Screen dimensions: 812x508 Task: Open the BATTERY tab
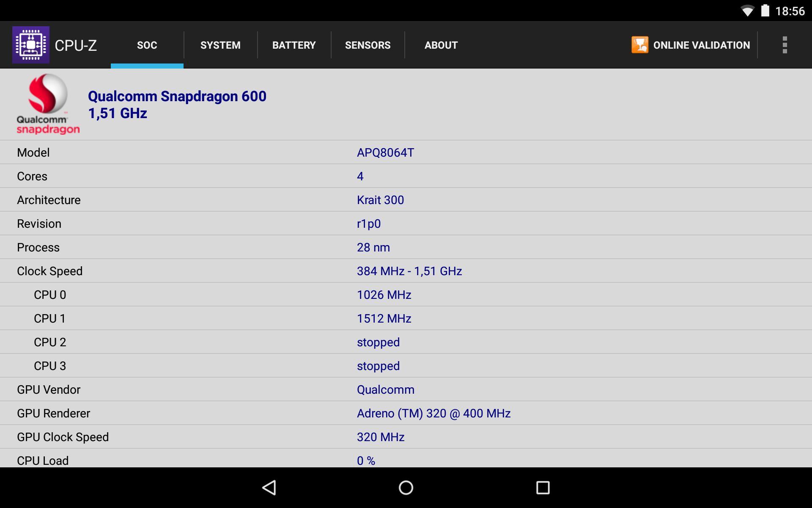click(x=294, y=45)
